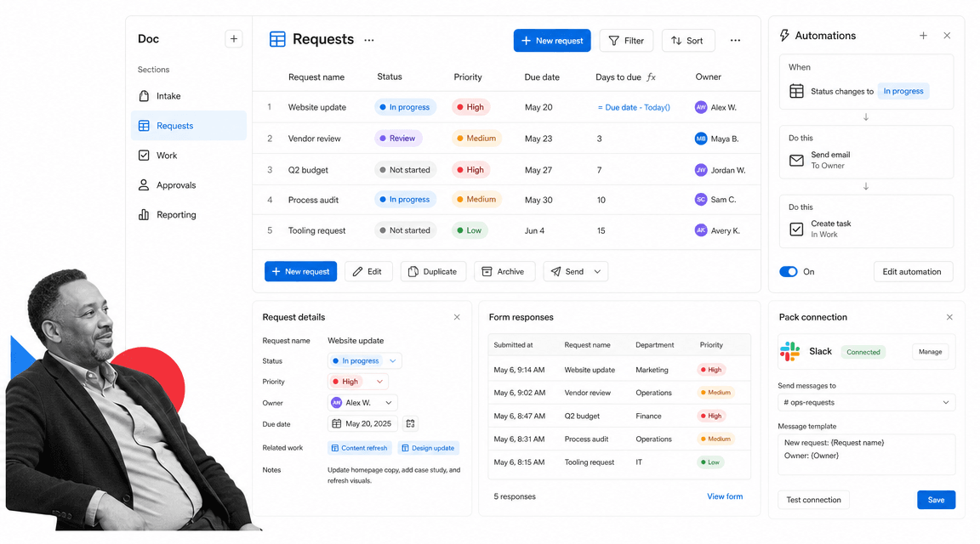Open the Approvals section
The image size is (980, 544).
tap(188, 184)
